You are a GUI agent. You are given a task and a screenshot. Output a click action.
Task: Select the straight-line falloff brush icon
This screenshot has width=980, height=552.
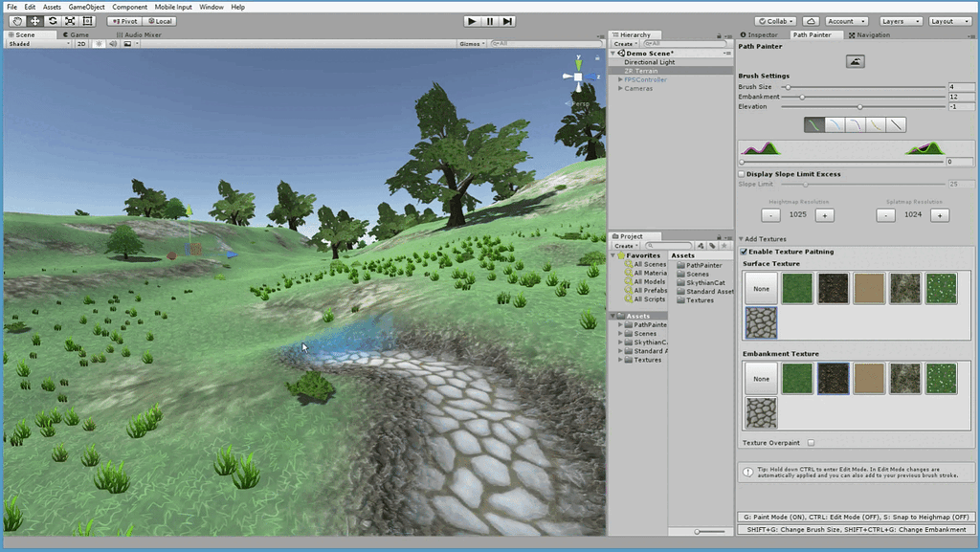896,125
